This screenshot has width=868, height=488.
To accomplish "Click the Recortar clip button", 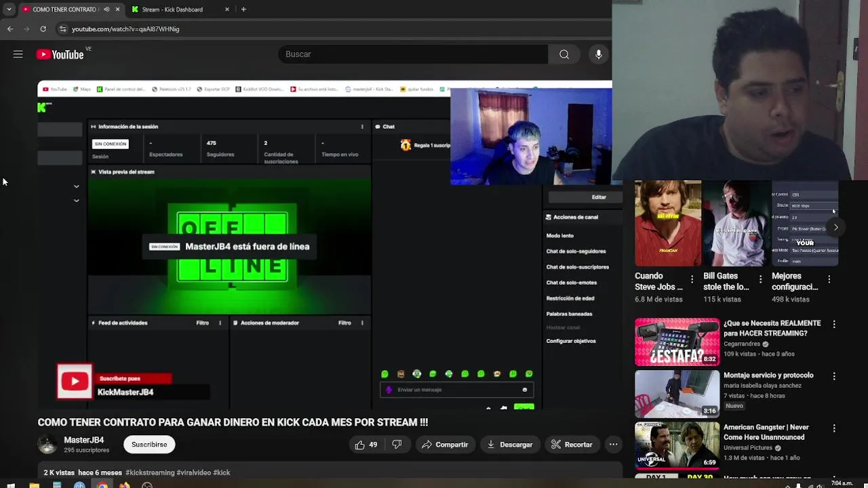I will 572,445.
